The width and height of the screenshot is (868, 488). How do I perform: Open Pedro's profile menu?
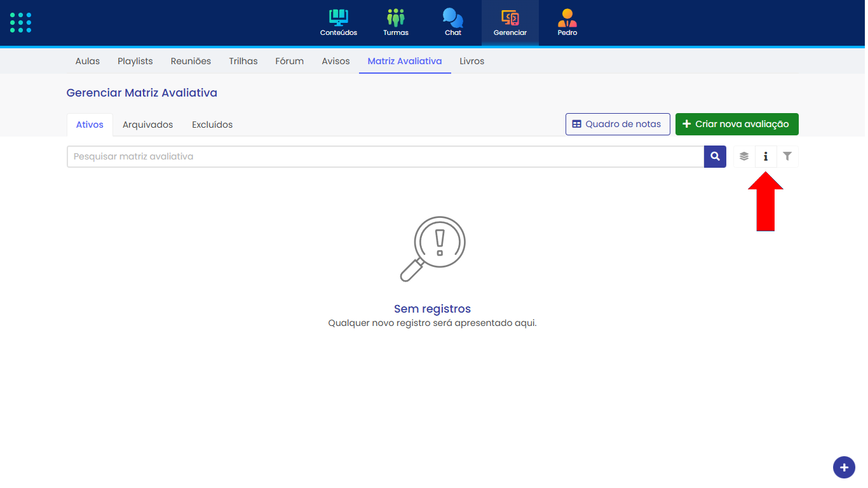point(567,23)
